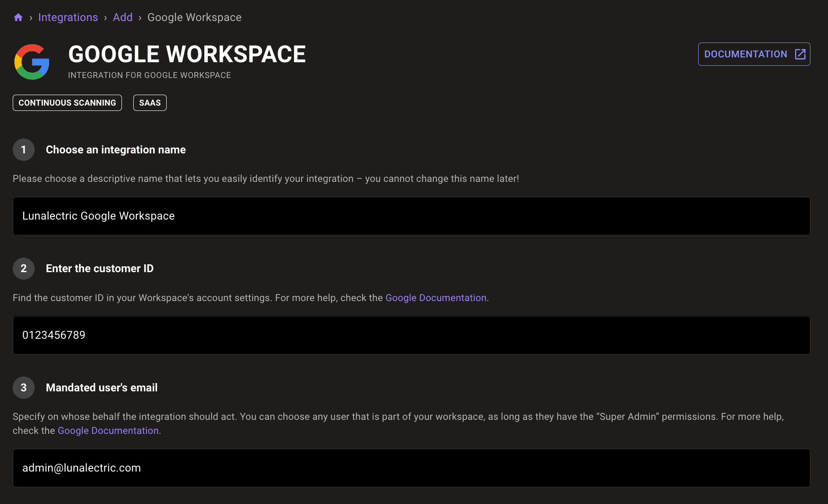Screen dimensions: 828x504
Task: Click the home icon in the breadcrumb
Action: (x=18, y=17)
